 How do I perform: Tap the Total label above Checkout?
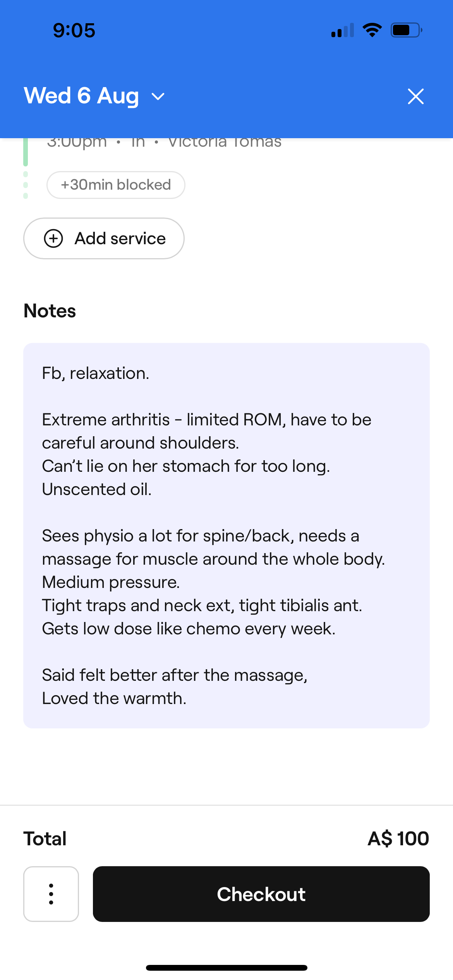45,838
